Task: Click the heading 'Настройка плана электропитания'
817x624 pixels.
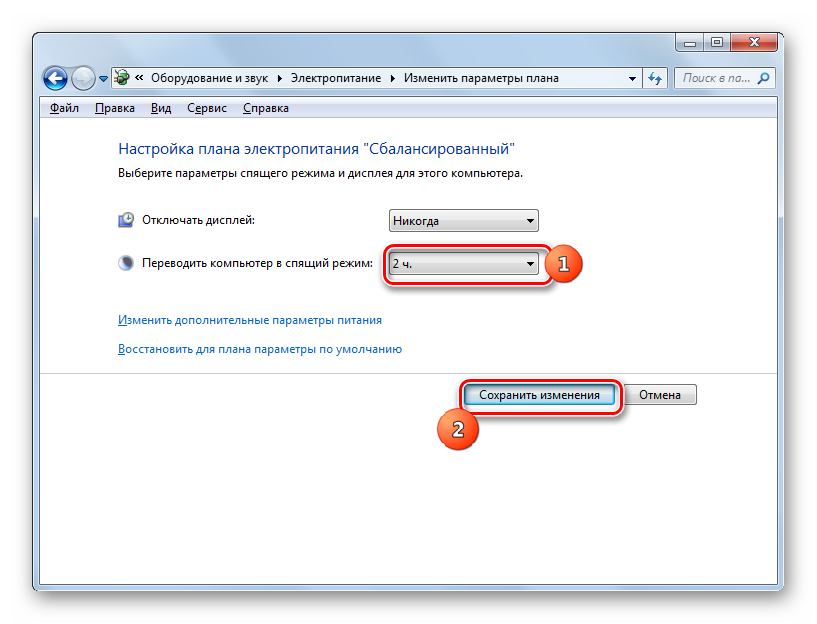Action: [316, 149]
